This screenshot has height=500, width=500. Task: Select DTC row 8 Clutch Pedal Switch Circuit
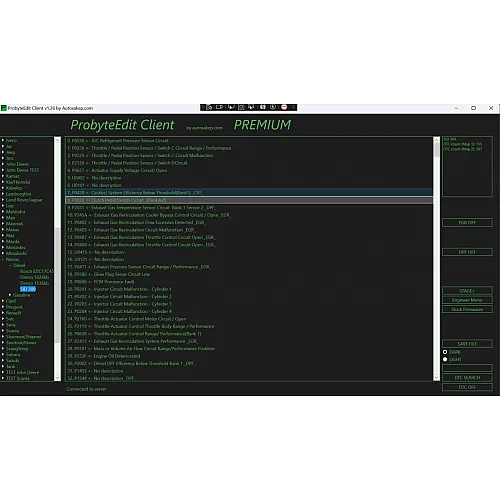249,200
